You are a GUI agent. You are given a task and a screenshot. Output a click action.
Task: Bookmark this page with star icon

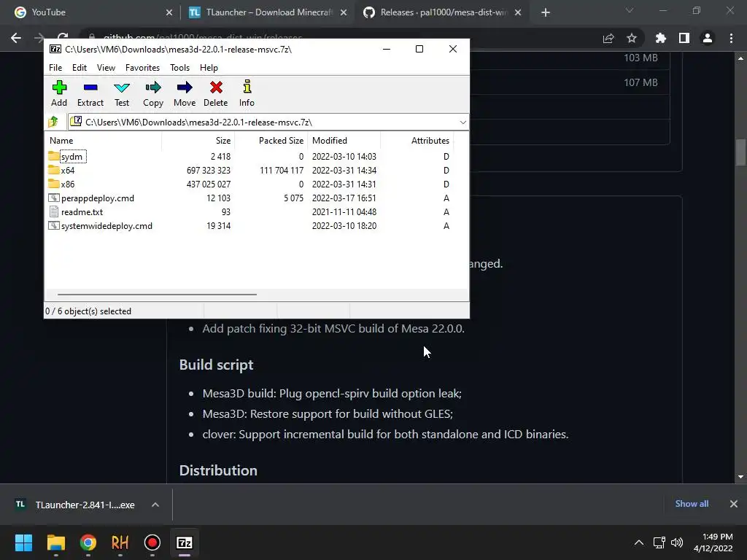pyautogui.click(x=632, y=38)
